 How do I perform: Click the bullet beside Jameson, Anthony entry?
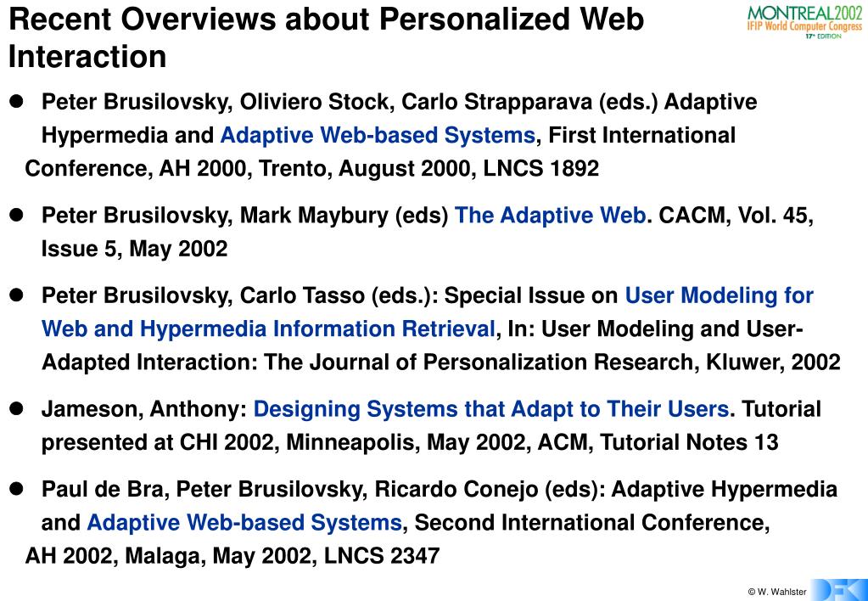tap(16, 409)
